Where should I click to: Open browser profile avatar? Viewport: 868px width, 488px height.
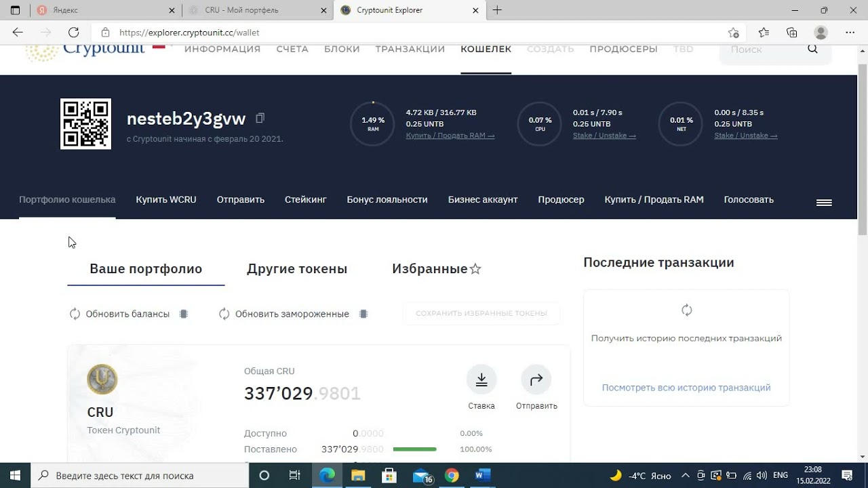point(821,33)
